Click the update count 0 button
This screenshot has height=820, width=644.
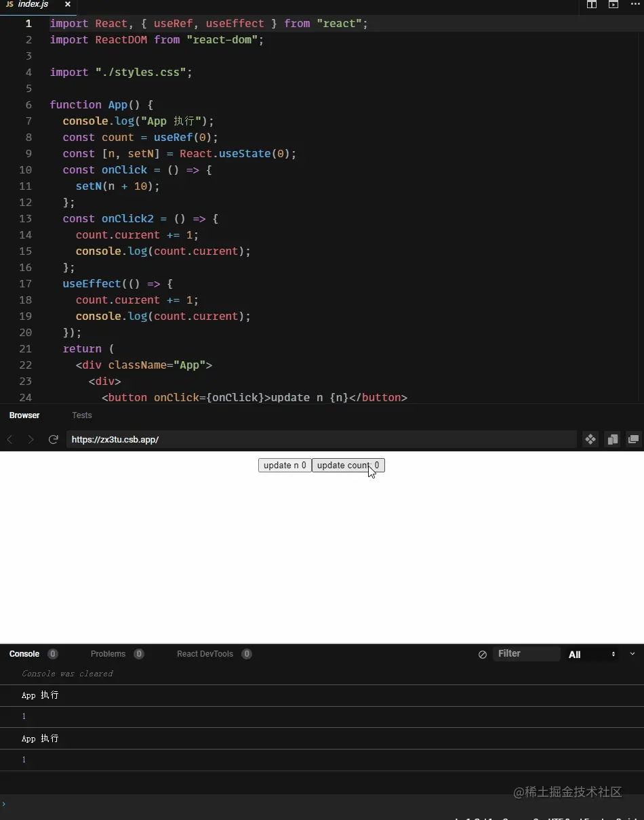348,465
